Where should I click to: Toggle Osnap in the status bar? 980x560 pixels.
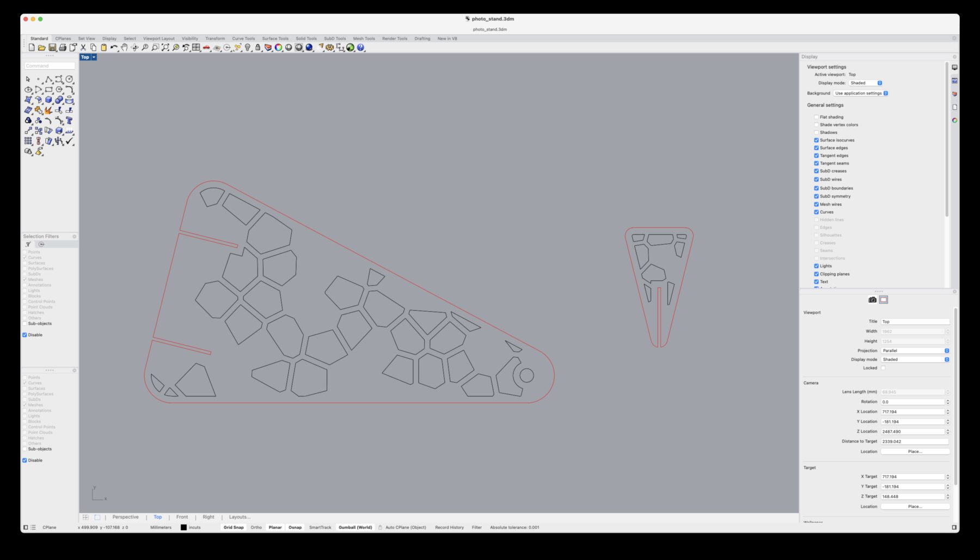coord(295,527)
